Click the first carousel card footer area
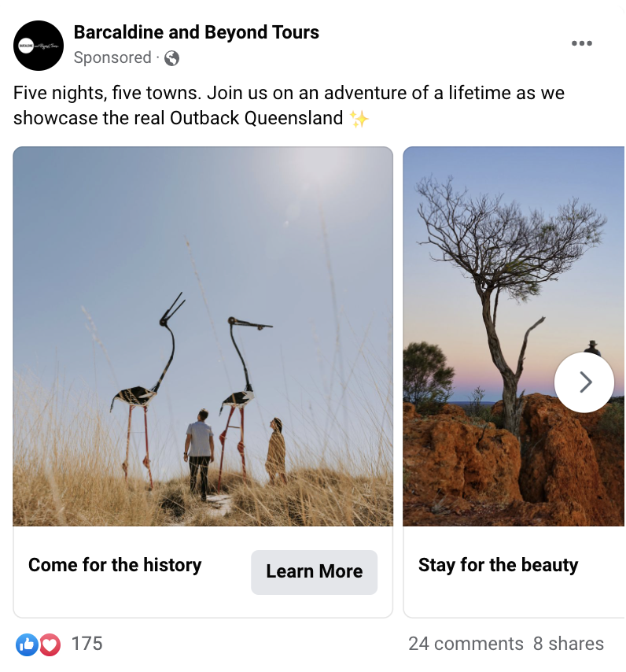This screenshot has width=626, height=672. click(203, 572)
